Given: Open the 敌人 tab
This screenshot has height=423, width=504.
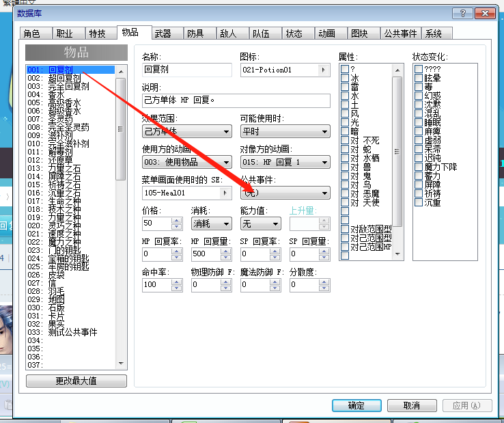Looking at the screenshot, I should point(233,33).
